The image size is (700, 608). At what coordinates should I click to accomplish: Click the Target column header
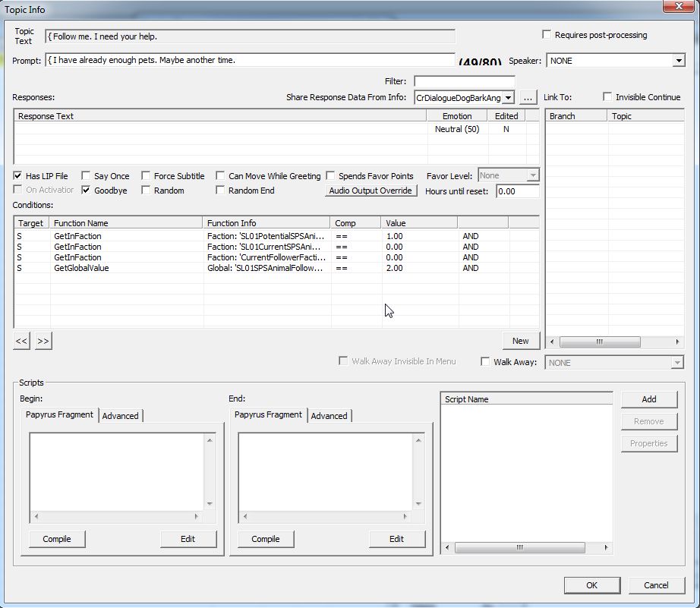point(32,223)
